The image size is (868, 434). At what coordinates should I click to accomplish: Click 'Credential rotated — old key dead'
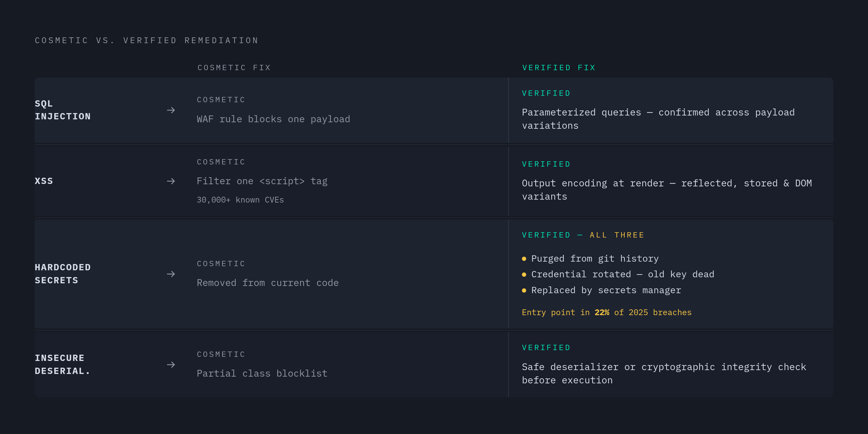pos(623,275)
